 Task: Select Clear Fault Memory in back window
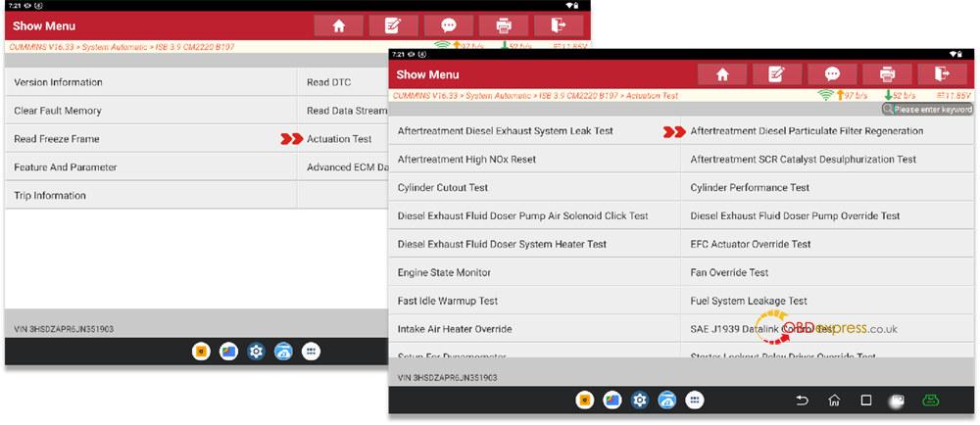click(151, 111)
